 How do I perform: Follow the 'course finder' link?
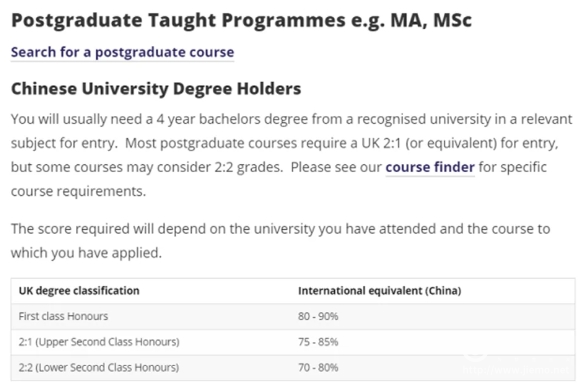(430, 167)
